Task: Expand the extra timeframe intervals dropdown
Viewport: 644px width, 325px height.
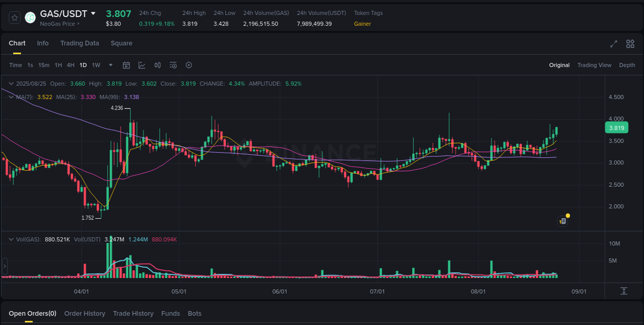Action: coord(110,65)
